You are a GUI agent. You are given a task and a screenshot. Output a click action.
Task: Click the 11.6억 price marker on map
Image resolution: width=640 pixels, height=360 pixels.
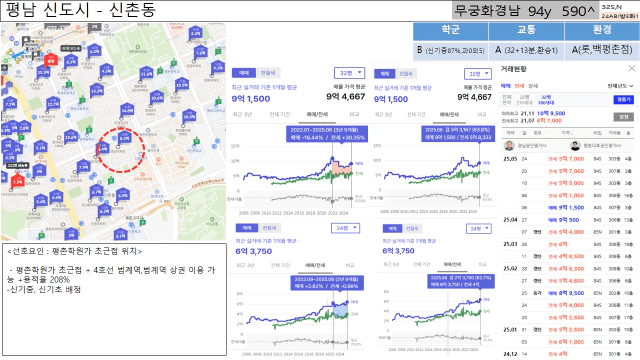(146, 73)
